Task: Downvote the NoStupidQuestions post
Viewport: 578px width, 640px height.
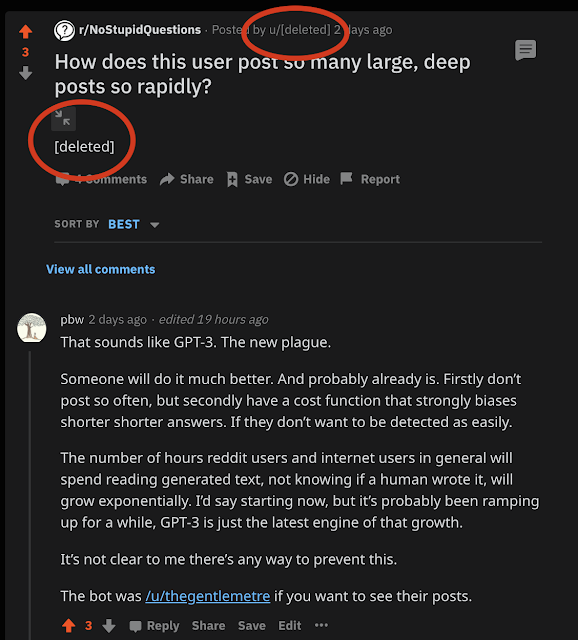Action: (26, 73)
